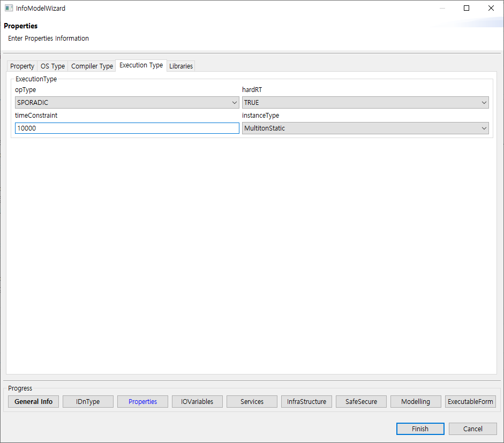Viewport: 504px width, 443px height.
Task: Open the Services progress step
Action: pyautogui.click(x=252, y=401)
